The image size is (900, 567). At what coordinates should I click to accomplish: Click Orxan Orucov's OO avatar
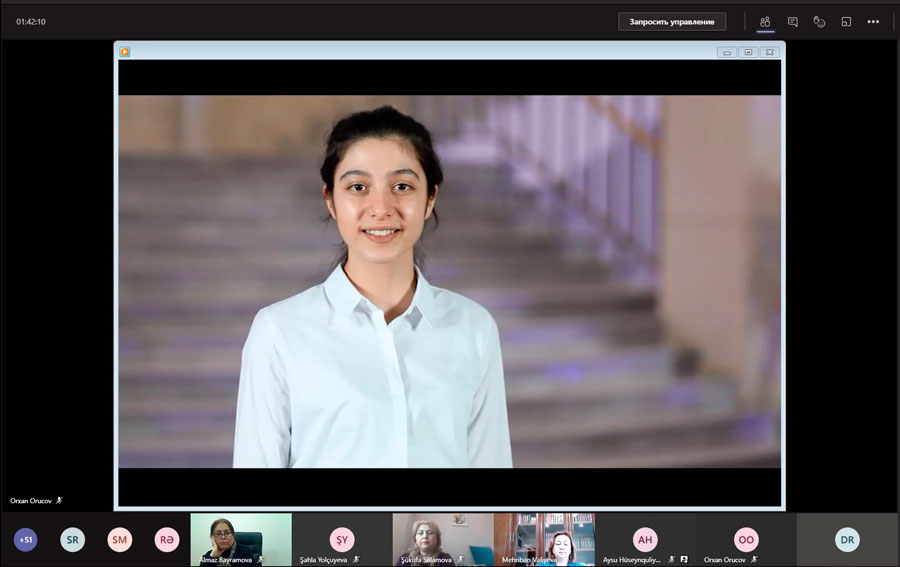746,539
